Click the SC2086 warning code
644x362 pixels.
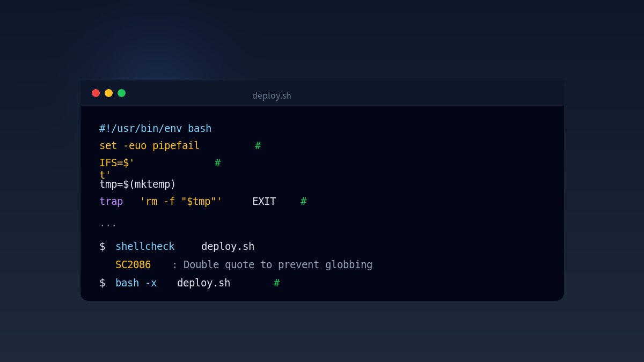(x=133, y=265)
